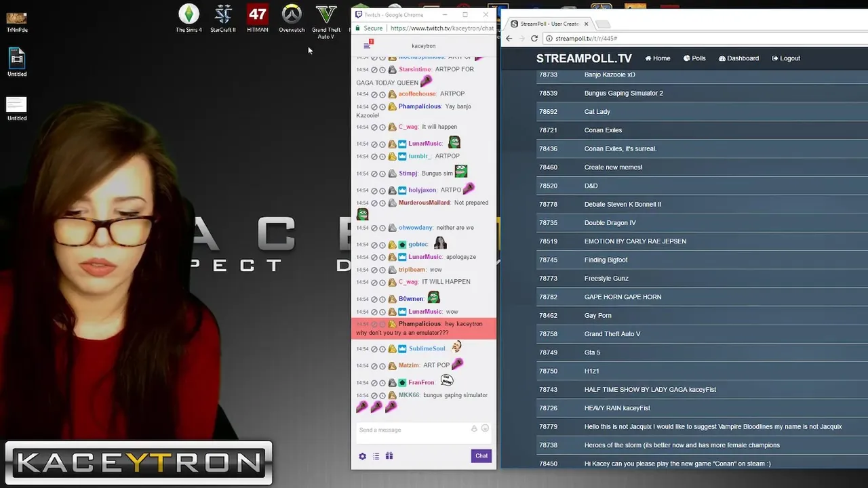The width and height of the screenshot is (868, 488).
Task: Open SublimeSoul's username in chat
Action: point(427,348)
